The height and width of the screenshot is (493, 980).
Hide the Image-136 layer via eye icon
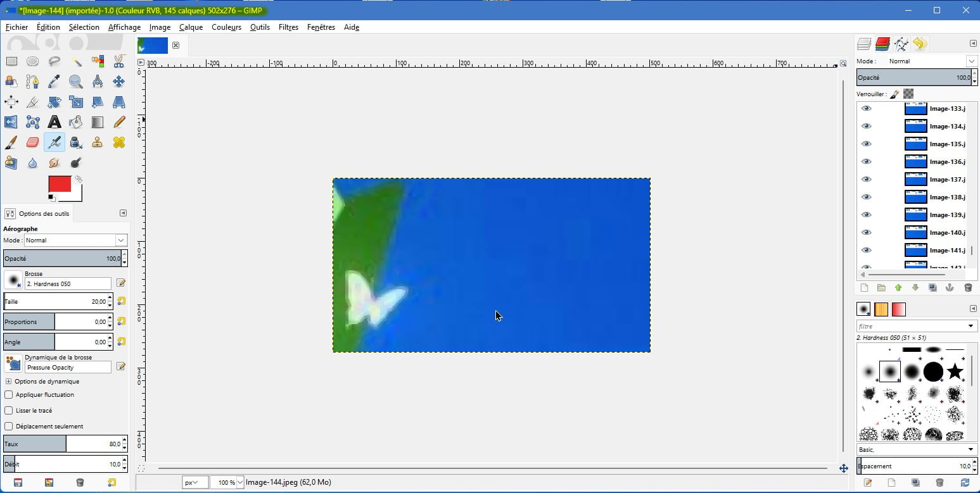(866, 162)
